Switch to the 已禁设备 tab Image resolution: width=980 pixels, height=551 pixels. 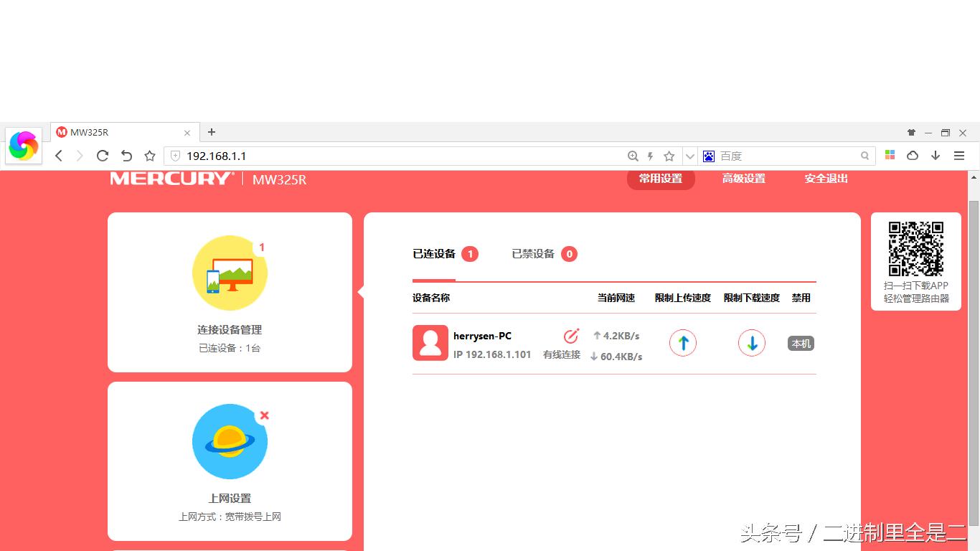[532, 253]
